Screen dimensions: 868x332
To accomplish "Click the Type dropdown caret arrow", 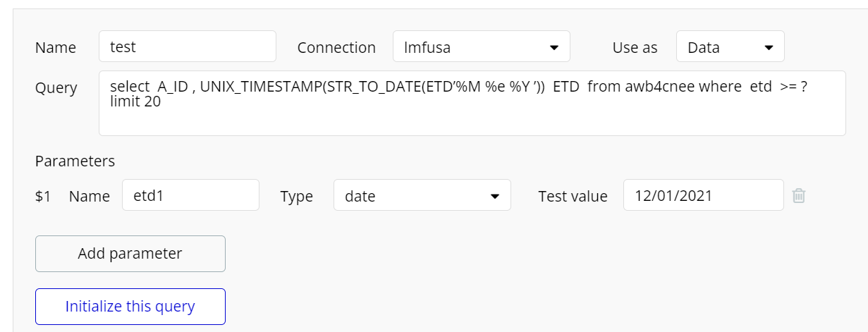I will pyautogui.click(x=495, y=196).
